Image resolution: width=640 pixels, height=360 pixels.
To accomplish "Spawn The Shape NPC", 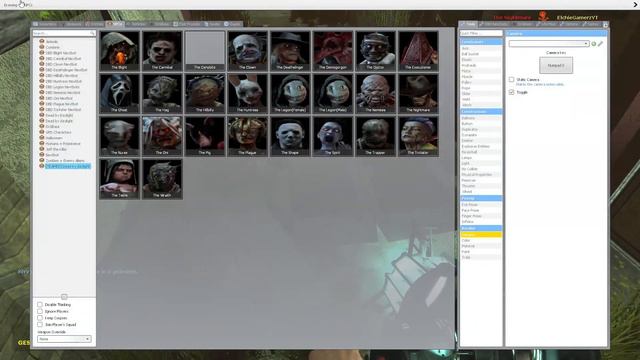I will (x=290, y=136).
